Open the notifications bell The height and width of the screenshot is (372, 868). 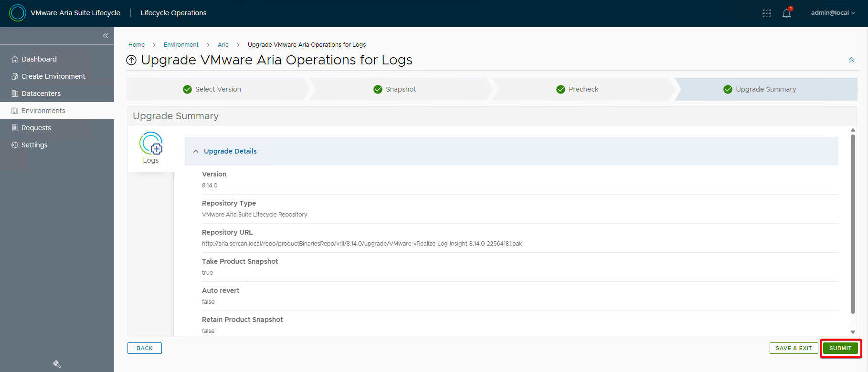click(x=786, y=13)
